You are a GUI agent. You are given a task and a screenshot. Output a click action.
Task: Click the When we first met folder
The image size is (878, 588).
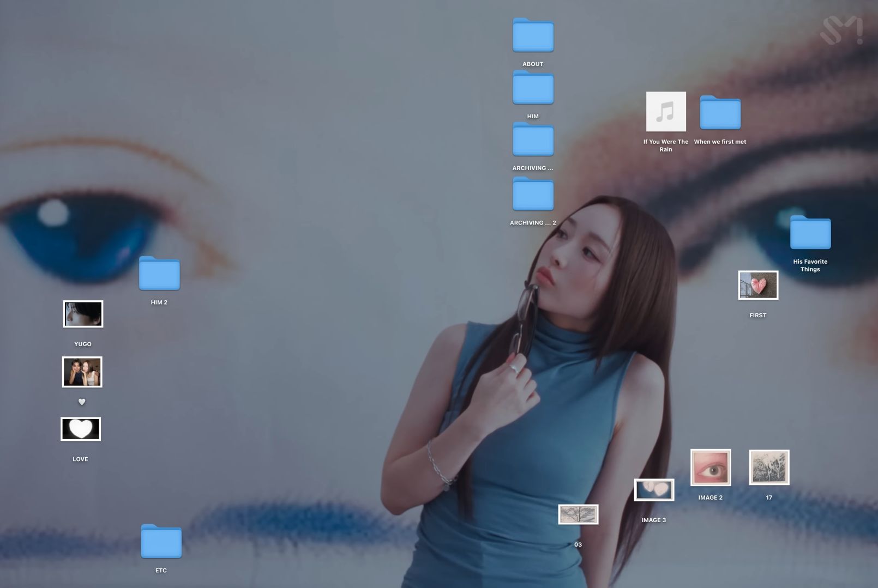click(x=720, y=113)
